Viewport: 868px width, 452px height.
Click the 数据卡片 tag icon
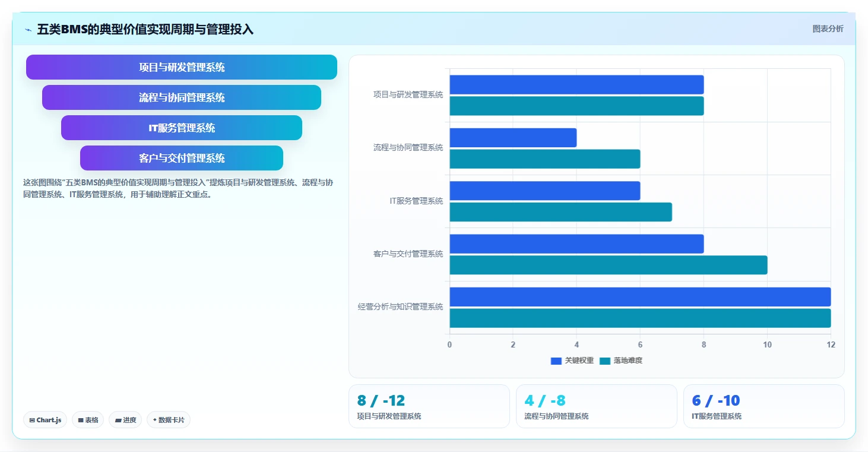point(155,420)
